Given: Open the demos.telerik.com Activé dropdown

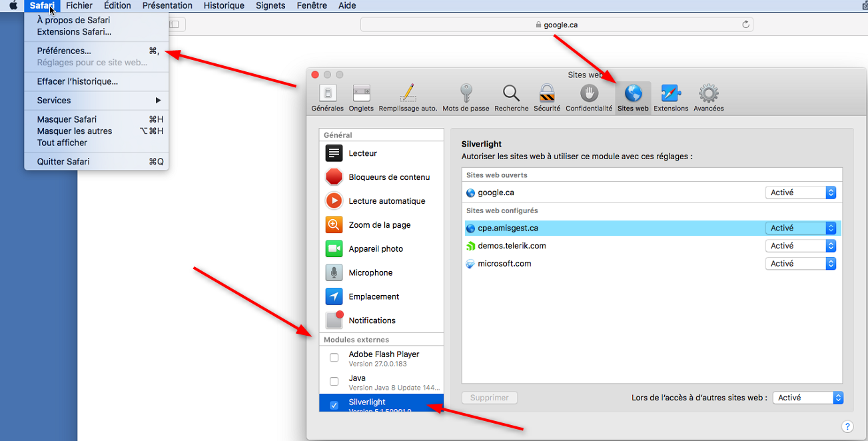Looking at the screenshot, I should click(801, 246).
